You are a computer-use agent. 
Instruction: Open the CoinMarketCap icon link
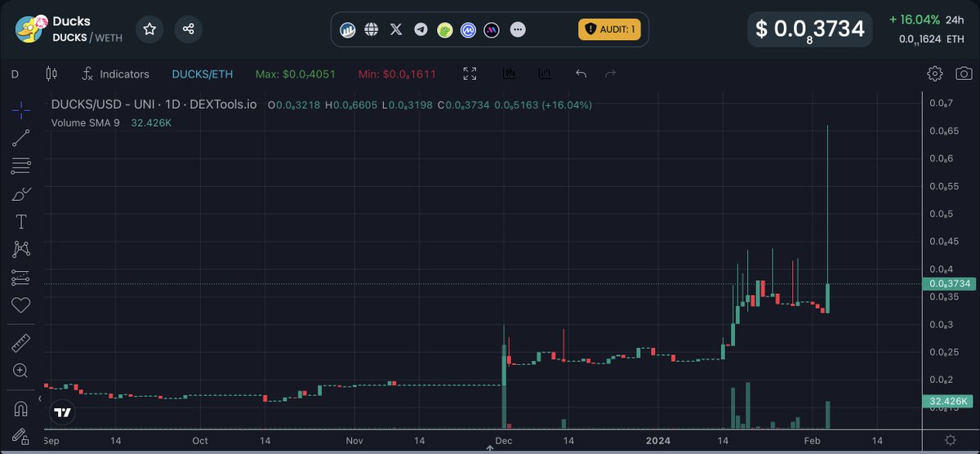point(469,30)
